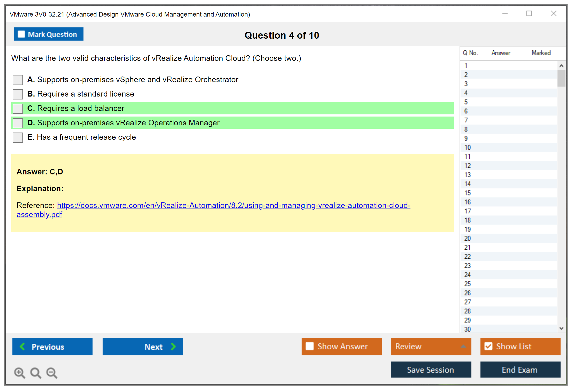The height and width of the screenshot is (392, 574).
Task: Check option E, Has a frequent release cycle
Action: (18, 137)
